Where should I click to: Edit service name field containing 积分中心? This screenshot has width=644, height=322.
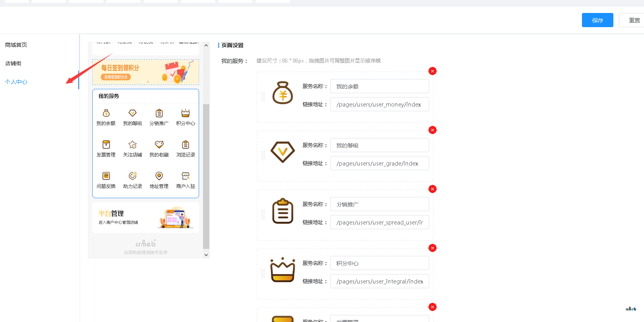[379, 263]
